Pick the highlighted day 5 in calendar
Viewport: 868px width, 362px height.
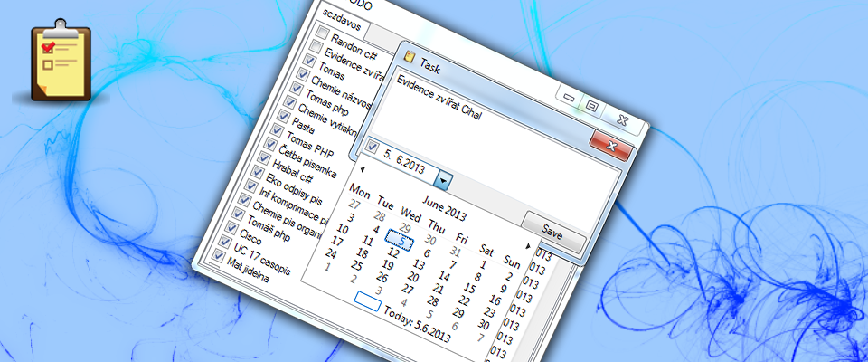pos(399,240)
